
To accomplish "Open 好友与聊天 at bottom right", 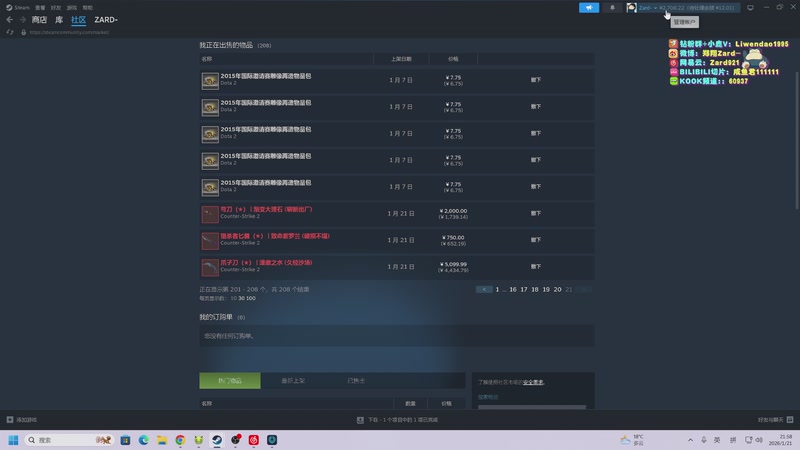I will (x=775, y=419).
